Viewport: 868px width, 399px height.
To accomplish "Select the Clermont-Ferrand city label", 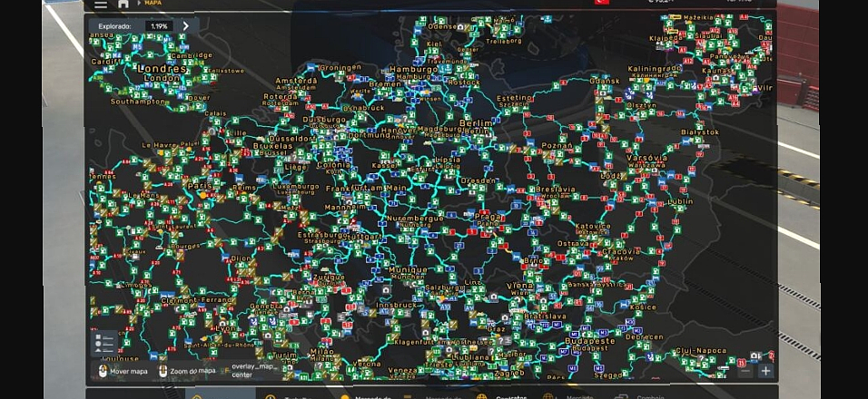I will click(x=195, y=300).
